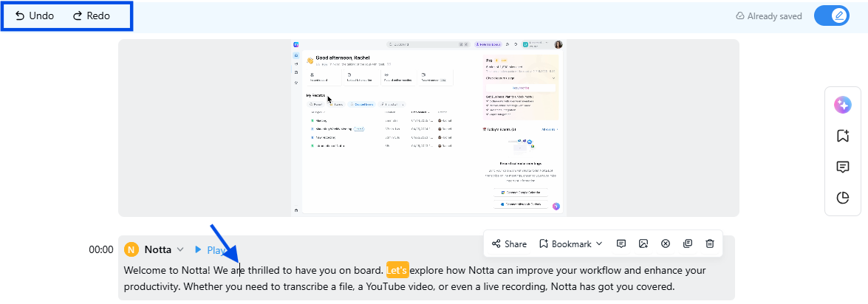Click the word "Welcome" in the transcript
The image size is (868, 304).
point(146,271)
